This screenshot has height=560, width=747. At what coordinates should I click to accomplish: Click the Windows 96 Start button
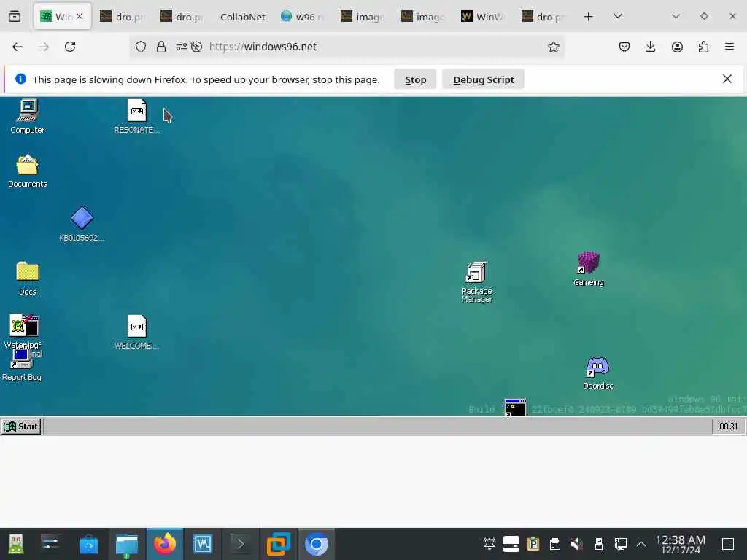[21, 426]
